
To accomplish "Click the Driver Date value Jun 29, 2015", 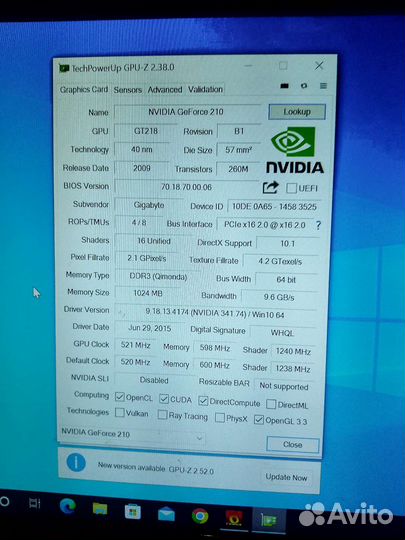I will point(149,328).
